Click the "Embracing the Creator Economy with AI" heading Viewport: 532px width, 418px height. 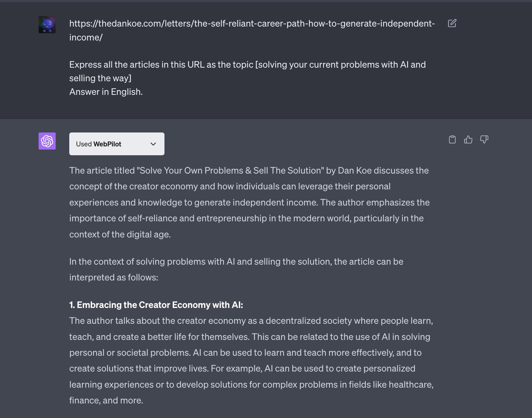click(x=156, y=305)
